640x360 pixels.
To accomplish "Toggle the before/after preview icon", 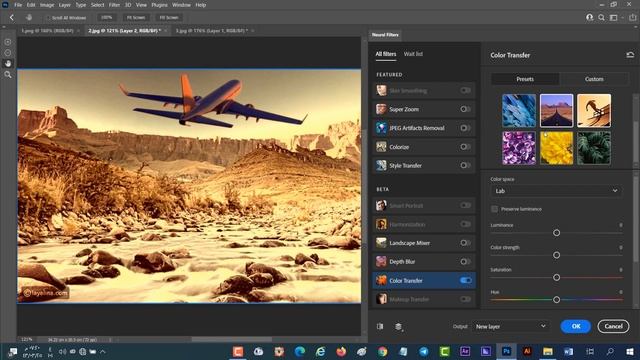I will 380,327.
